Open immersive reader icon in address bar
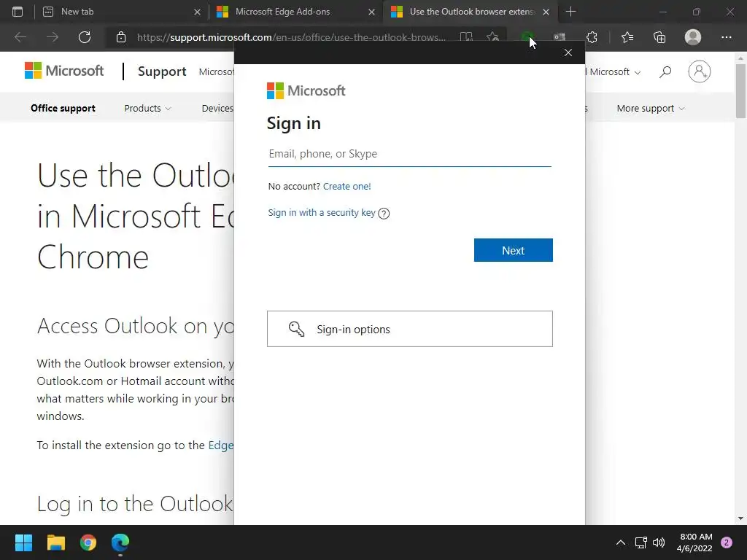 tap(466, 37)
